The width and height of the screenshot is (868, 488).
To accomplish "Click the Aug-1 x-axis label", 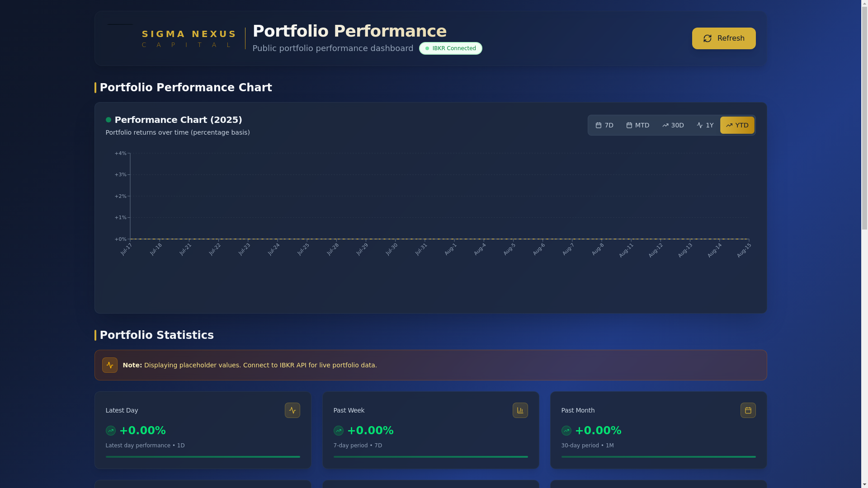I will tap(450, 249).
